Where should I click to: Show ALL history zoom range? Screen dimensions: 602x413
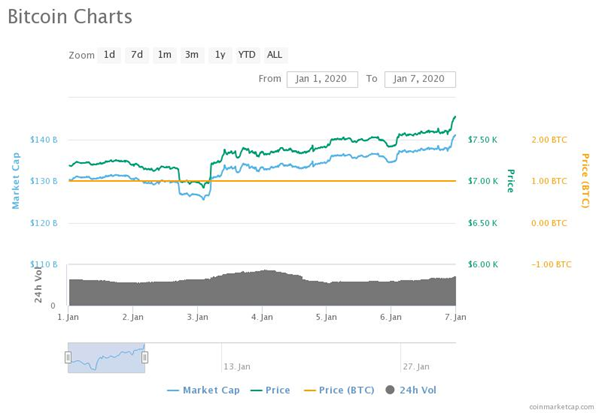[x=275, y=55]
